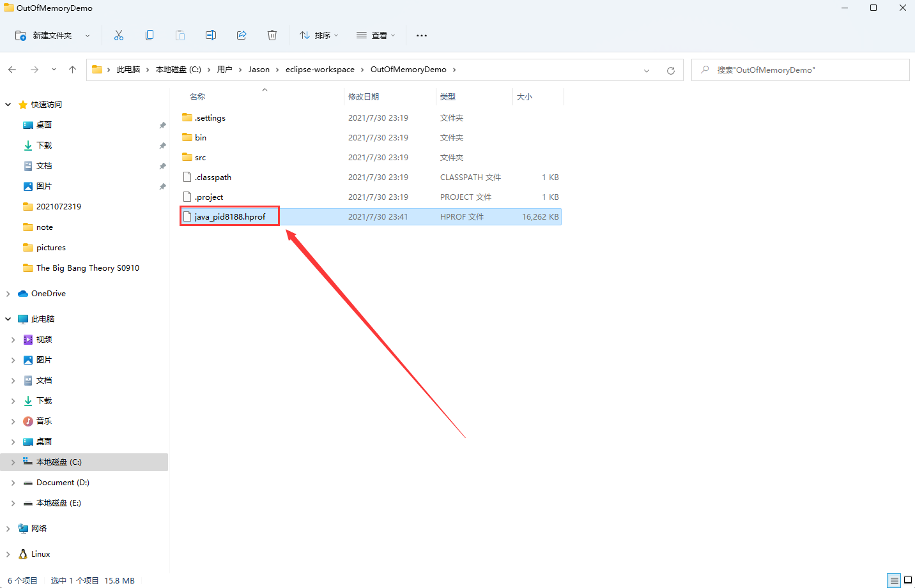Screen dimensions: 915x588
Task: Click the Copy icon in toolbar
Action: tap(150, 36)
